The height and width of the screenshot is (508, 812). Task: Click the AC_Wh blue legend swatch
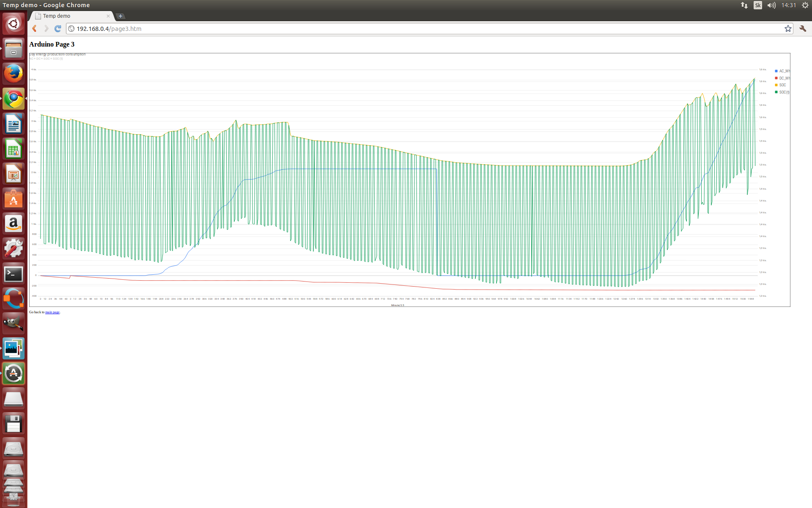point(776,71)
